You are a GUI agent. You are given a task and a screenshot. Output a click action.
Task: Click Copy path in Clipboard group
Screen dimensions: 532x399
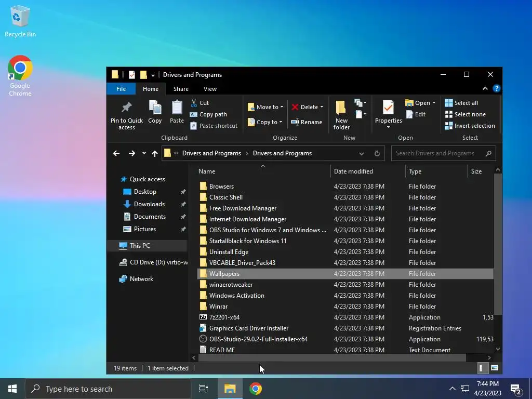[x=209, y=114]
